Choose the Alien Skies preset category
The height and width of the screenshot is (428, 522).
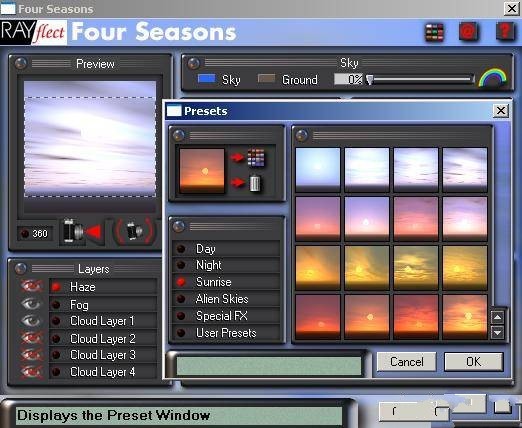[x=226, y=299]
